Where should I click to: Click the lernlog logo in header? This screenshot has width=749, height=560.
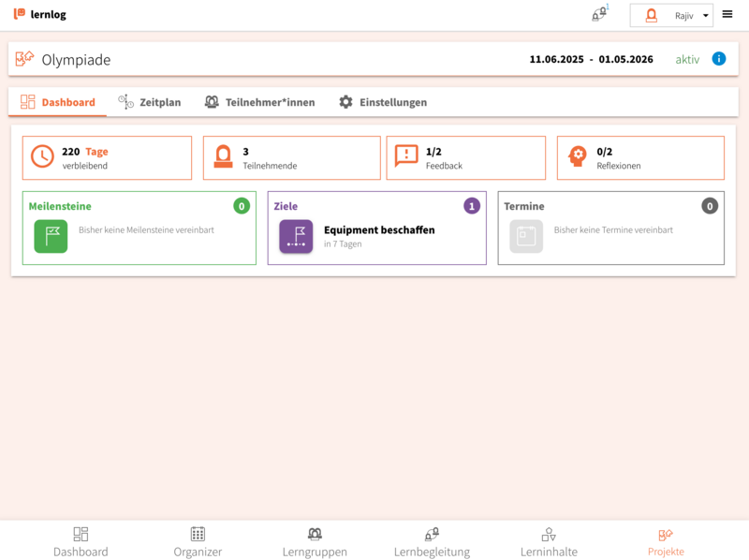click(x=39, y=15)
